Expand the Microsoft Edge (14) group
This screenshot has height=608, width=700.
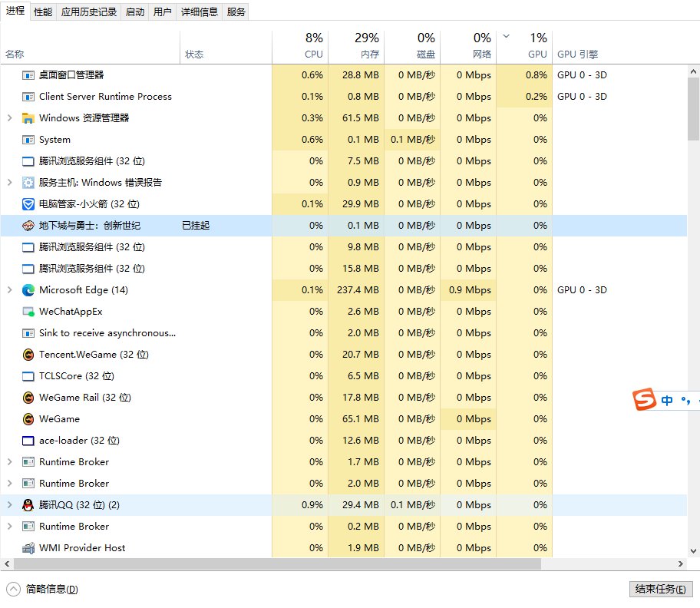point(10,290)
